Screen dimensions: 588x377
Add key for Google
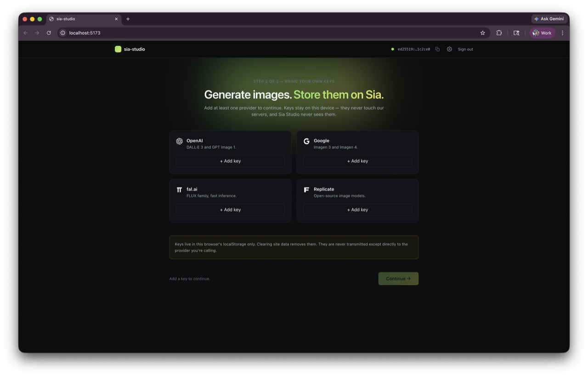point(357,161)
